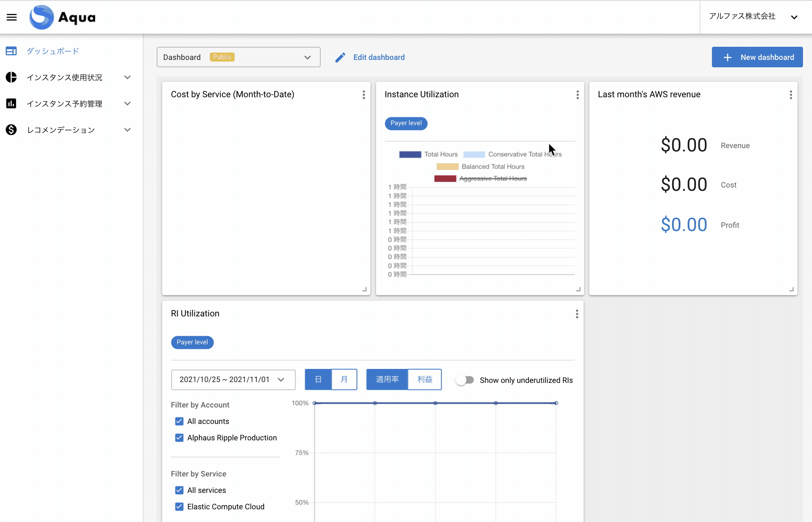Check the All accounts checkbox
This screenshot has height=522, width=812.
click(x=179, y=421)
